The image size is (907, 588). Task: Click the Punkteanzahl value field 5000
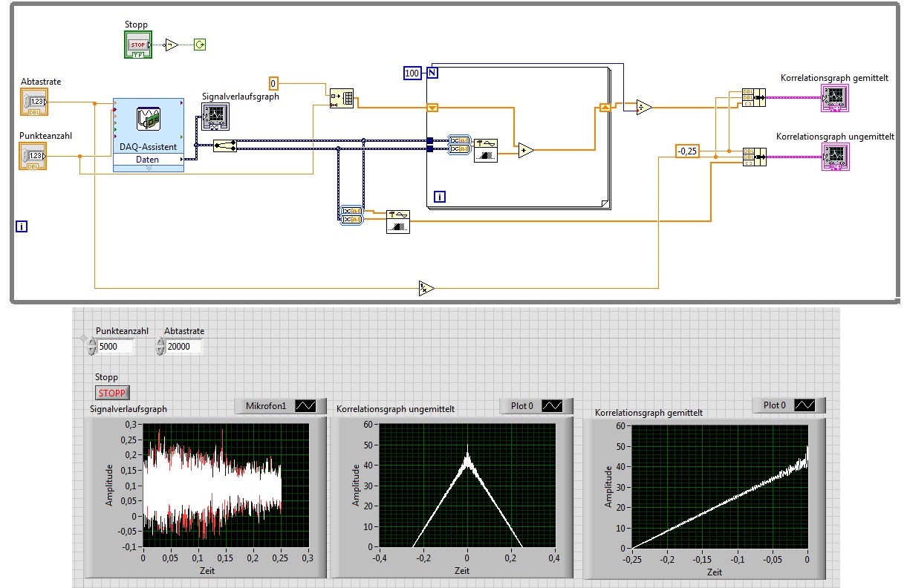click(115, 346)
